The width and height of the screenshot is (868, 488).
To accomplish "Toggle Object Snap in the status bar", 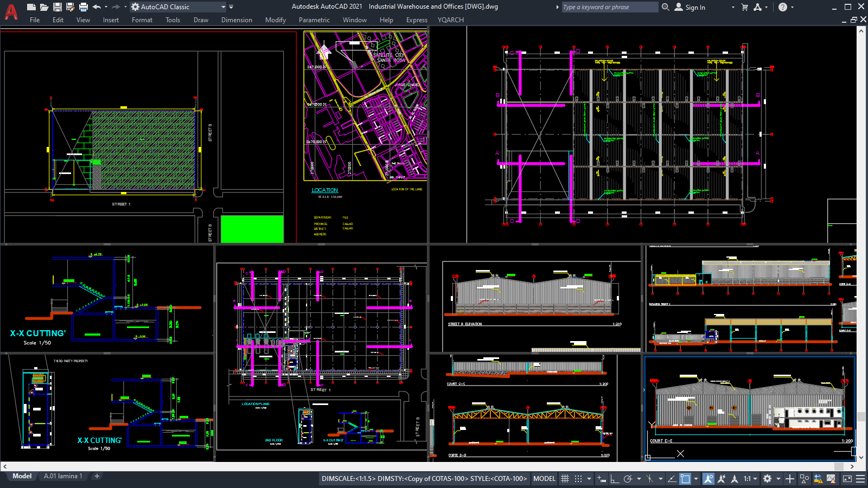I will (649, 479).
